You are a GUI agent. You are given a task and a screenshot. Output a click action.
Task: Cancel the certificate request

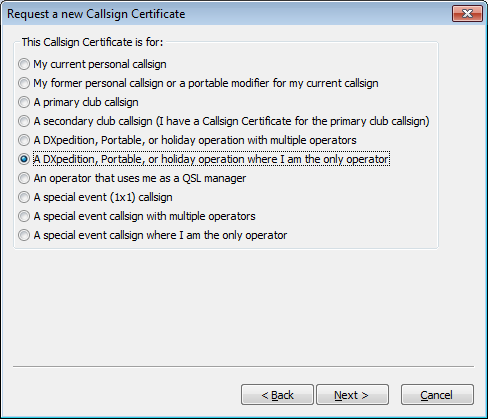[437, 395]
